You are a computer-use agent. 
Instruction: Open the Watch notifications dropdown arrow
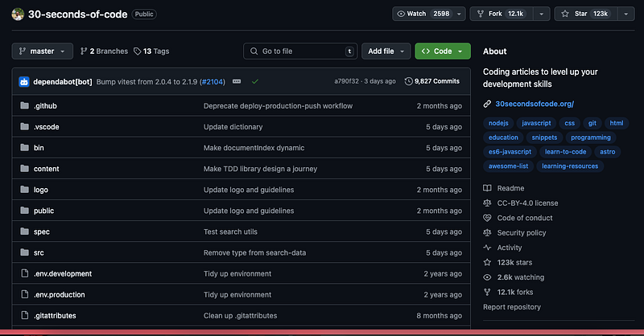coord(459,14)
